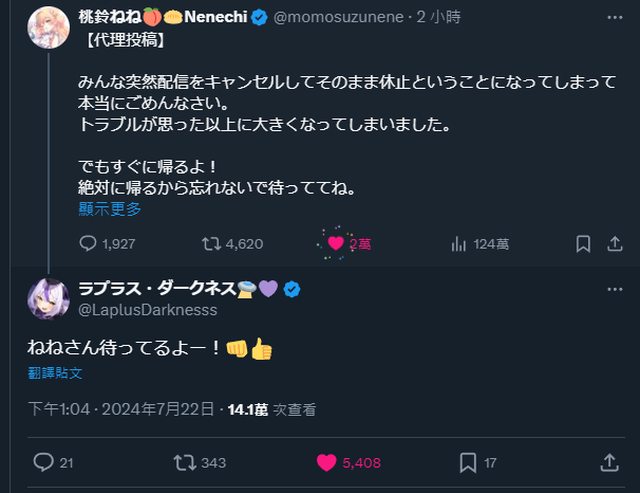Viewport: 640px width, 493px height.
Task: Repost Laplus's post with 343 reposts
Action: (185, 462)
